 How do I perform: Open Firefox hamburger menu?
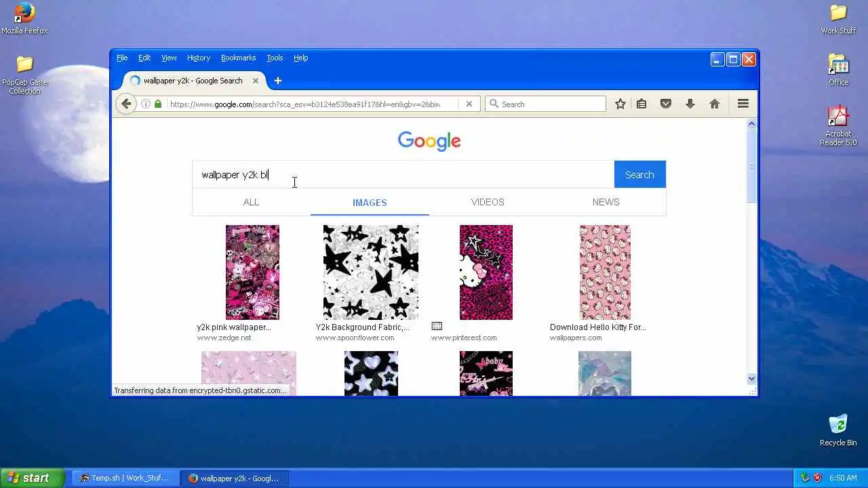(x=743, y=104)
